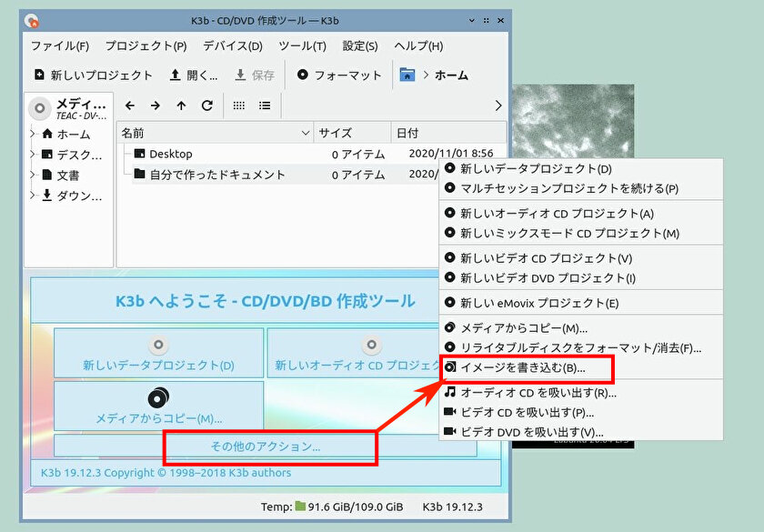
Task: Click the blue home folder icon in toolbar
Action: point(407,75)
